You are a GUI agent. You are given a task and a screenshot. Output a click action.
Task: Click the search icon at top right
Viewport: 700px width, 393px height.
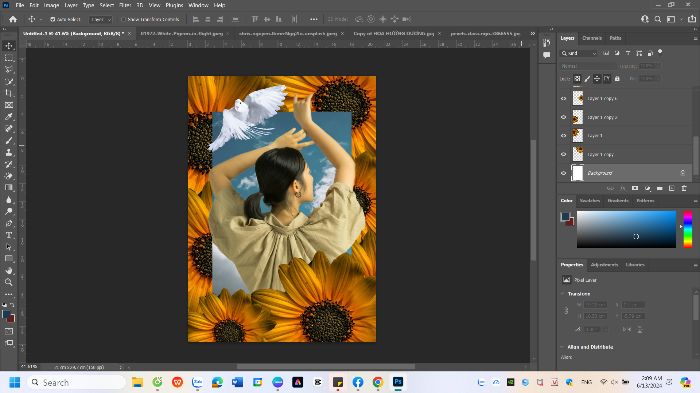tap(658, 19)
